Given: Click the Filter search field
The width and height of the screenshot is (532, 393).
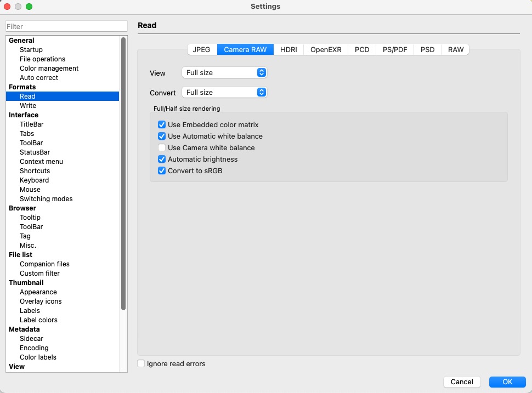Looking at the screenshot, I should [66, 26].
